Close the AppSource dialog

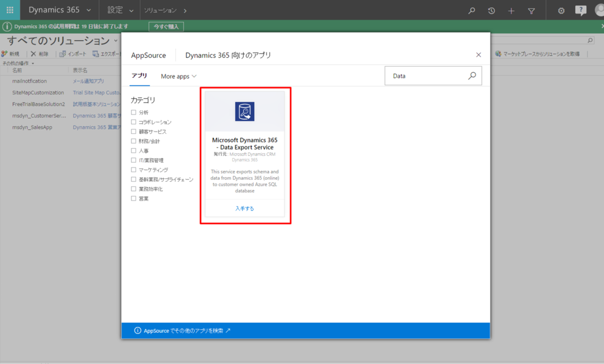478,55
